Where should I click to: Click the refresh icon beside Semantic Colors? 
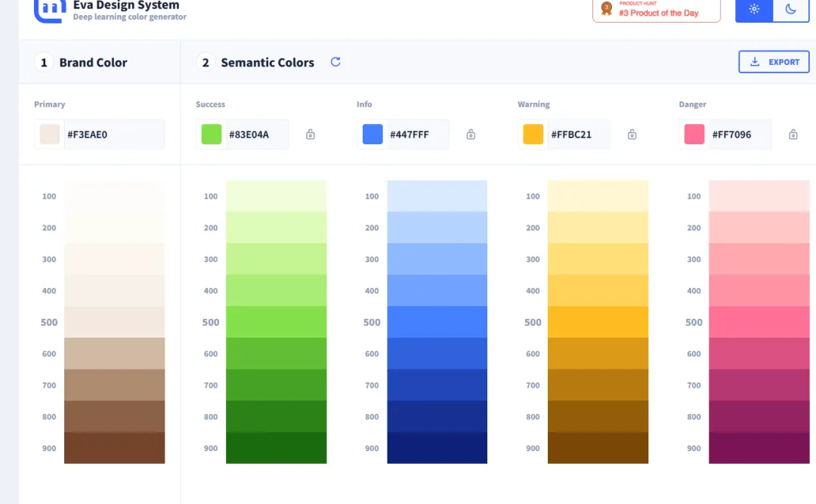(x=335, y=62)
